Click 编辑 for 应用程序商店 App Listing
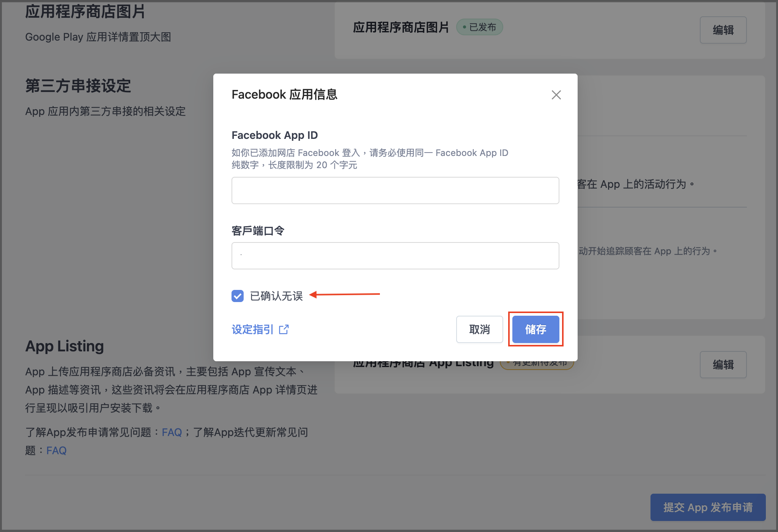This screenshot has height=532, width=778. click(x=723, y=365)
